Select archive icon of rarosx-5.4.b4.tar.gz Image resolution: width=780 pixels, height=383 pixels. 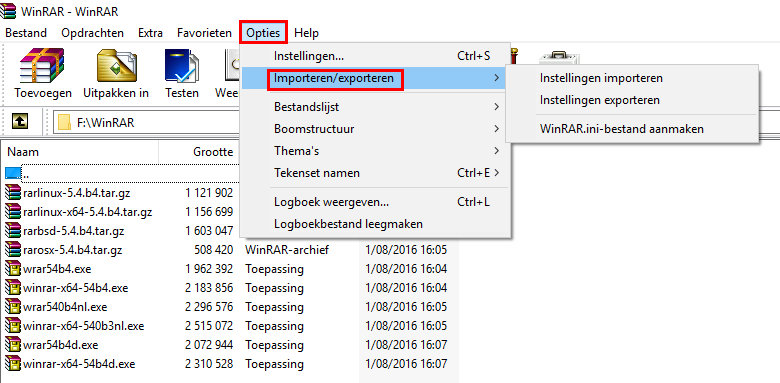(x=13, y=250)
